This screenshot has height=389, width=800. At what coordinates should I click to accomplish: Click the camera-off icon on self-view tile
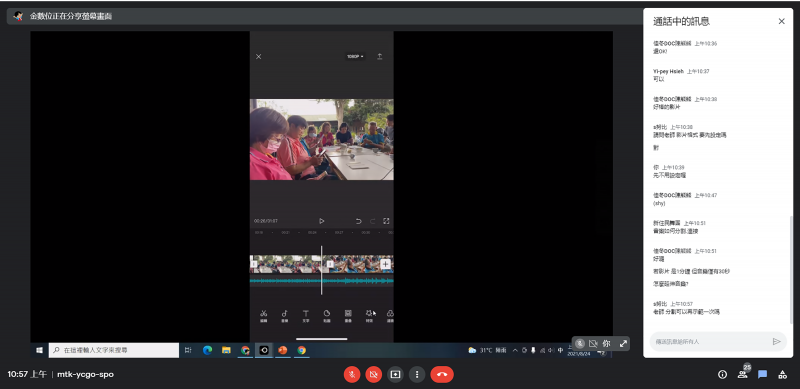(x=593, y=344)
